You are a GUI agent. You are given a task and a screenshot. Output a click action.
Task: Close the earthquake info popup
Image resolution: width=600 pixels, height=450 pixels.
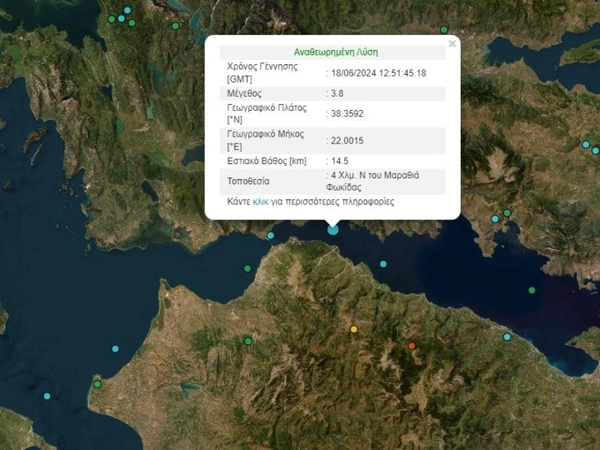pos(452,44)
